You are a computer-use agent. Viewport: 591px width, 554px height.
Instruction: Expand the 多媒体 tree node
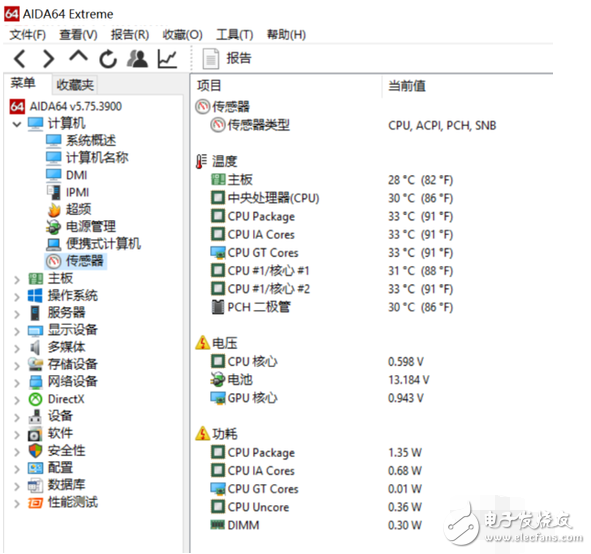pos(17,348)
